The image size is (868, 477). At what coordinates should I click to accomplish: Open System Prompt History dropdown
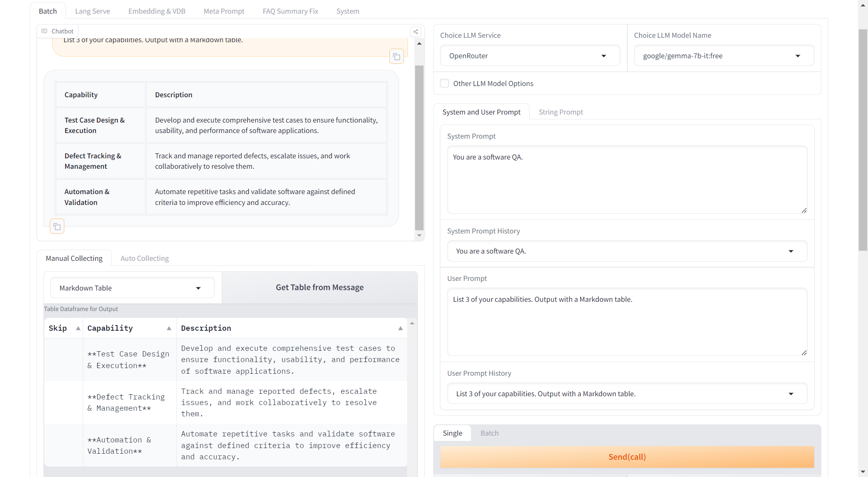point(627,251)
